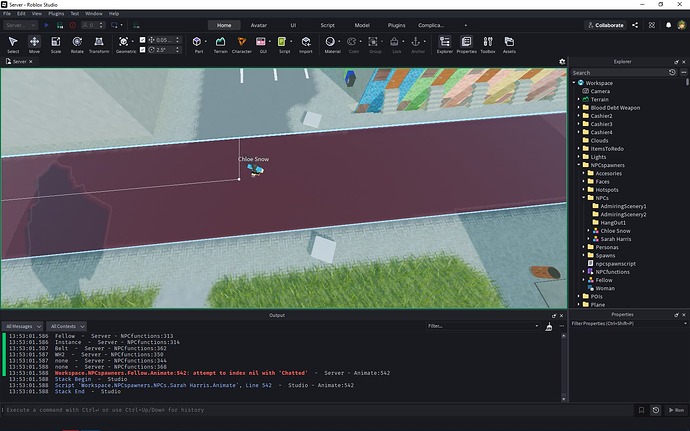The image size is (690, 431).
Task: Choose the Rotate tool
Action: pyautogui.click(x=77, y=44)
